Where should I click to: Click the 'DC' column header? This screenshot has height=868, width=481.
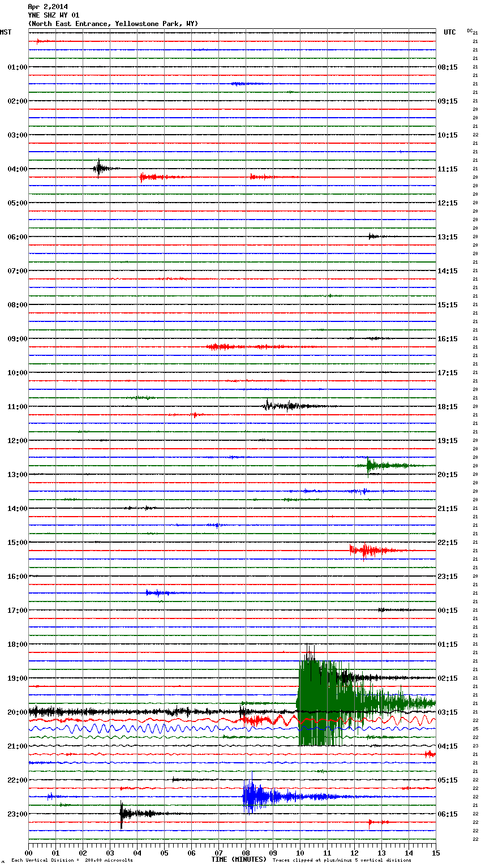[470, 31]
